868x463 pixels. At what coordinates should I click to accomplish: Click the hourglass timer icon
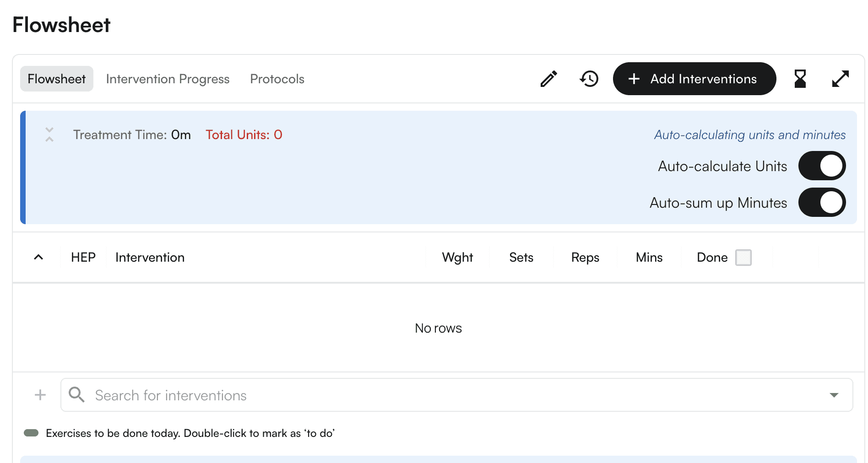coord(800,79)
